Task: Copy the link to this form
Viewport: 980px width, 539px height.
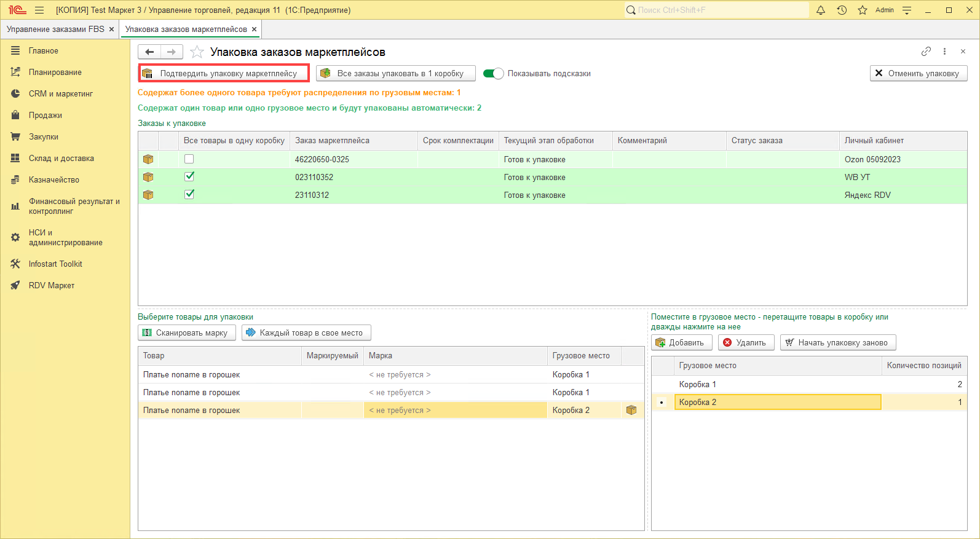Action: point(926,52)
